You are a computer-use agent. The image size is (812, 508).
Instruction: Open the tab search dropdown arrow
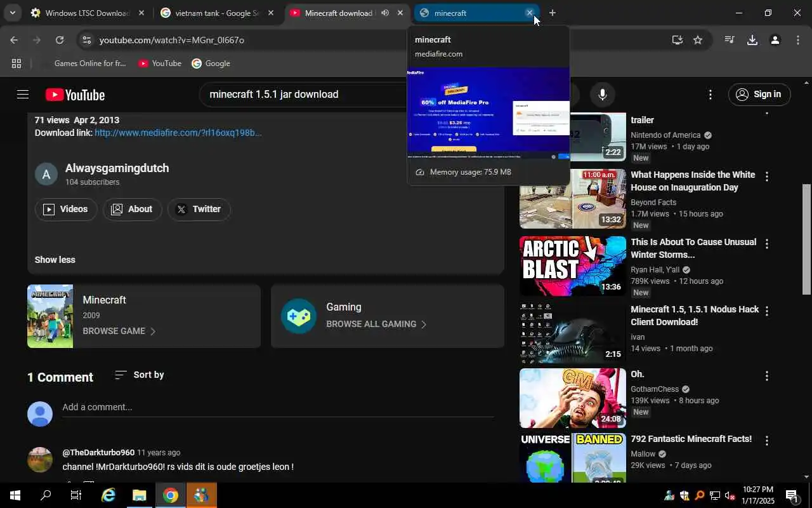click(12, 13)
